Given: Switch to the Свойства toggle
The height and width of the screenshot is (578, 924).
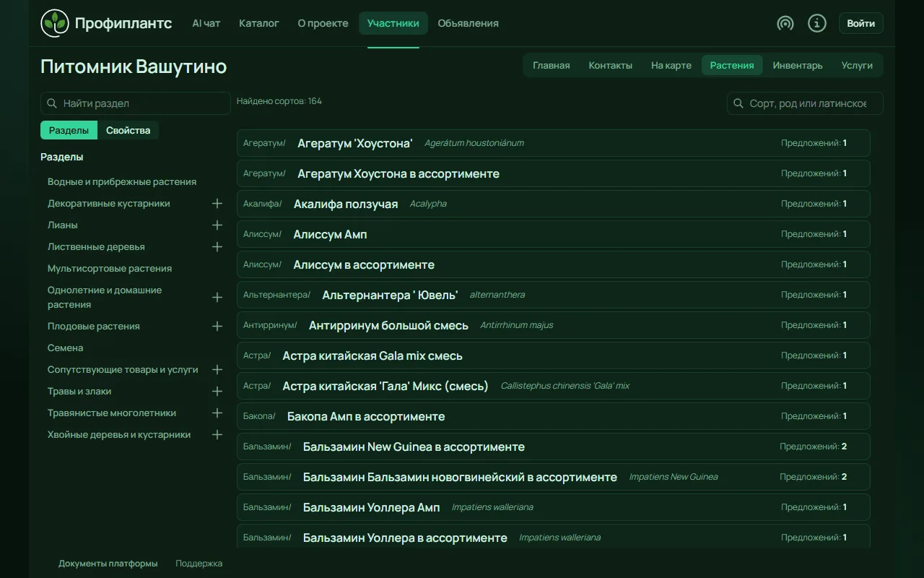Looking at the screenshot, I should (x=128, y=130).
